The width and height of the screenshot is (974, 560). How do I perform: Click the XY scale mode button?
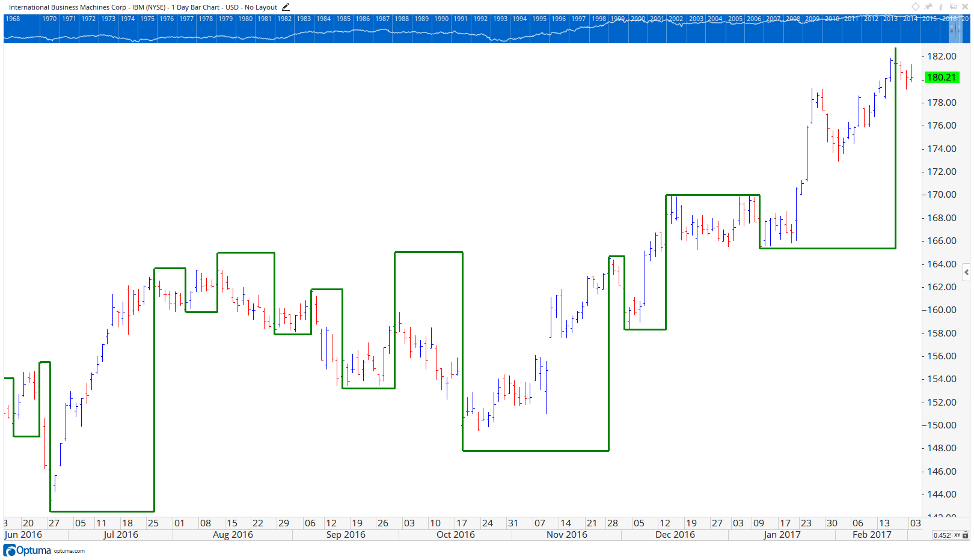pos(957,535)
